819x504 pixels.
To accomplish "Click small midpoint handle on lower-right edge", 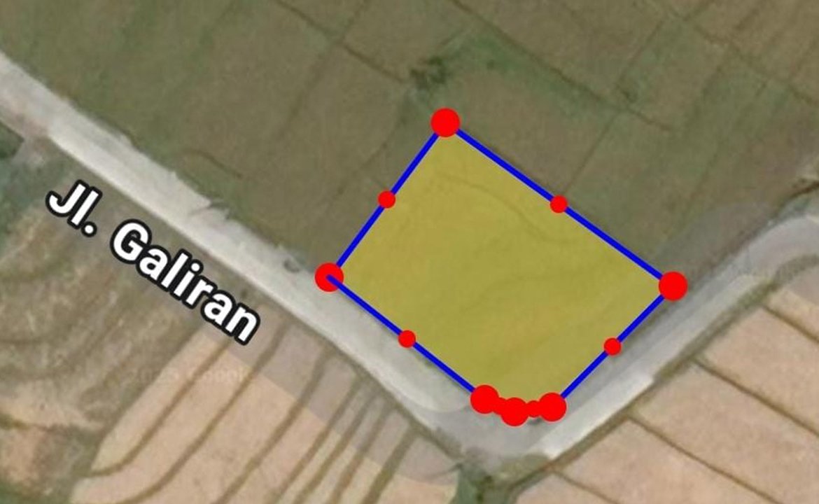I will point(612,346).
